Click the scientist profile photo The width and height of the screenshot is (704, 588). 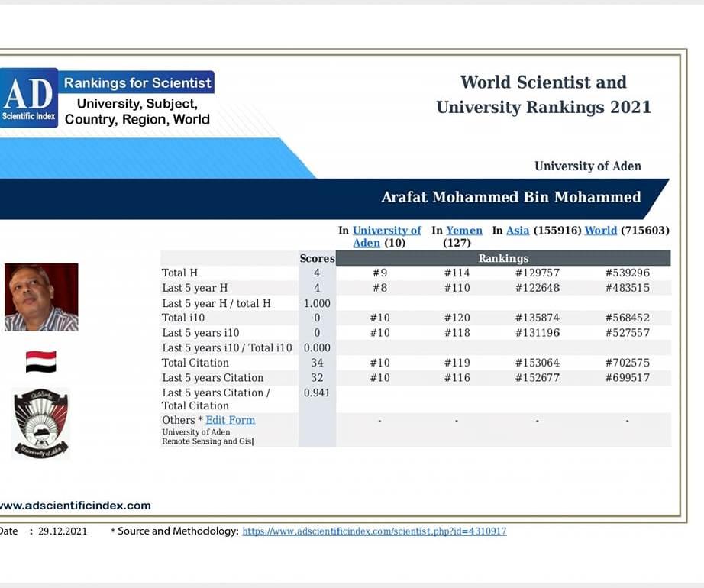pos(41,297)
